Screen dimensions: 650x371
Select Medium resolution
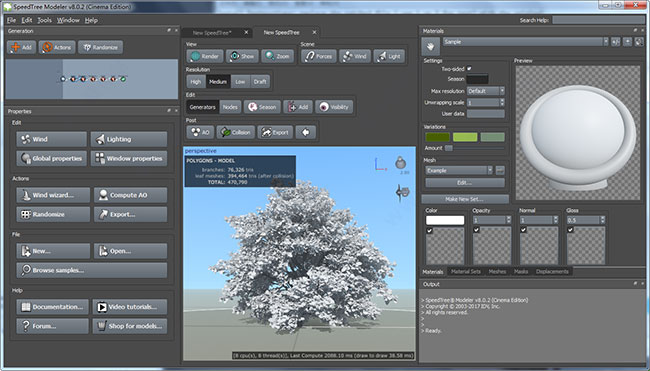coord(218,82)
